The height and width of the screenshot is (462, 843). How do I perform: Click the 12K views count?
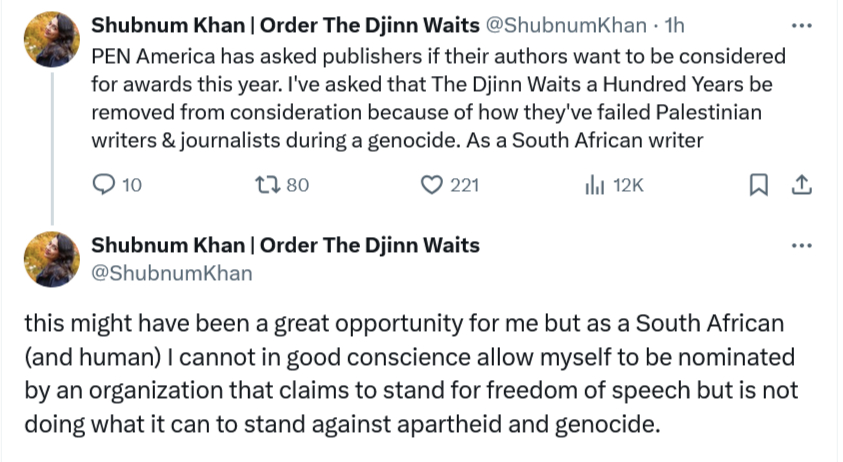pos(628,185)
